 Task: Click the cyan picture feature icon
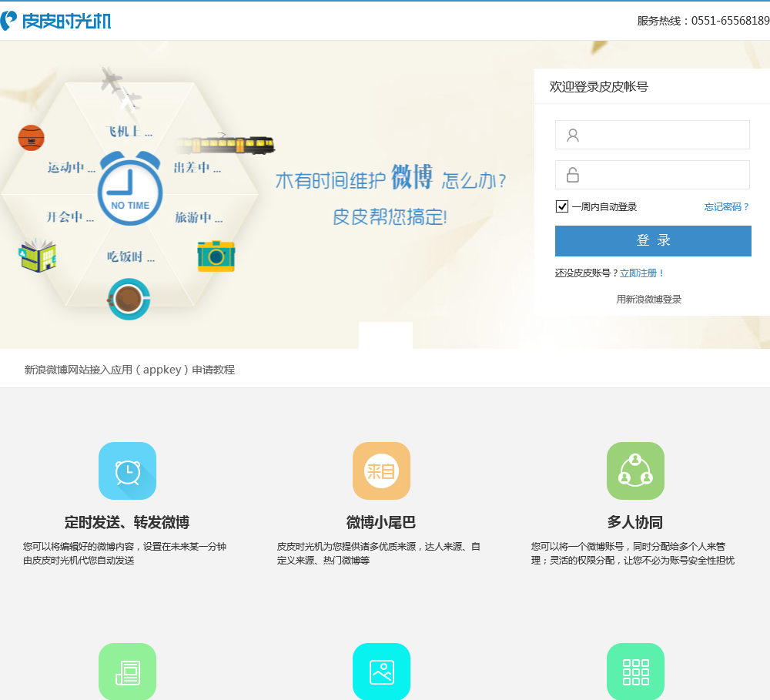tap(382, 672)
